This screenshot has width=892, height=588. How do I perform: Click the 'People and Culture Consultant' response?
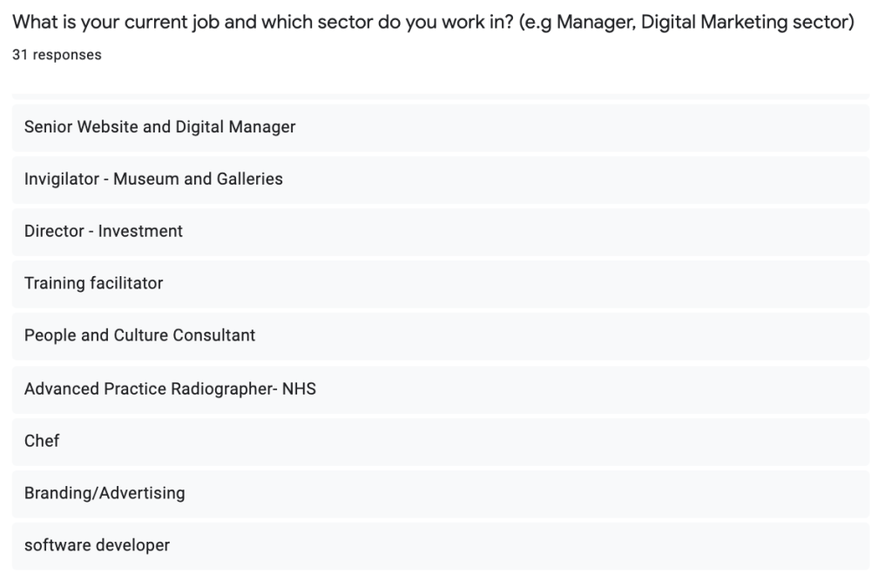click(x=140, y=336)
